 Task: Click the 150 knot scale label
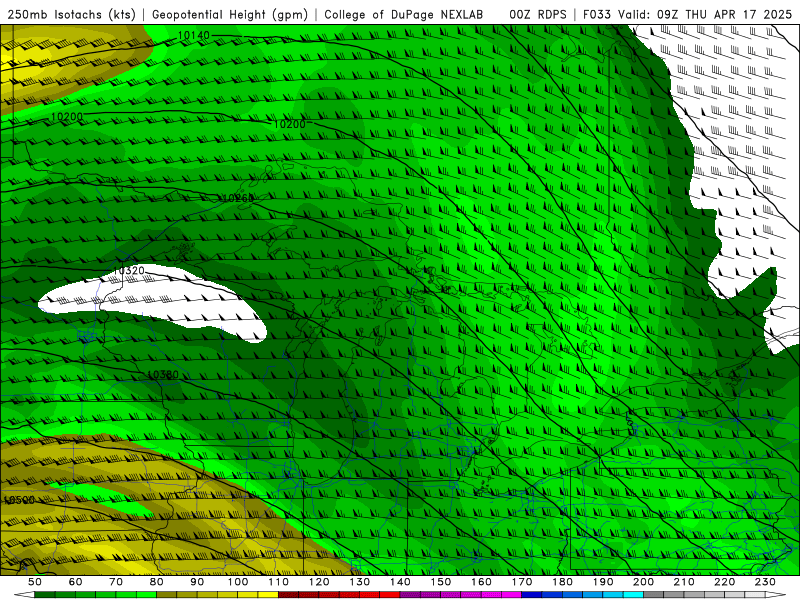point(441,582)
